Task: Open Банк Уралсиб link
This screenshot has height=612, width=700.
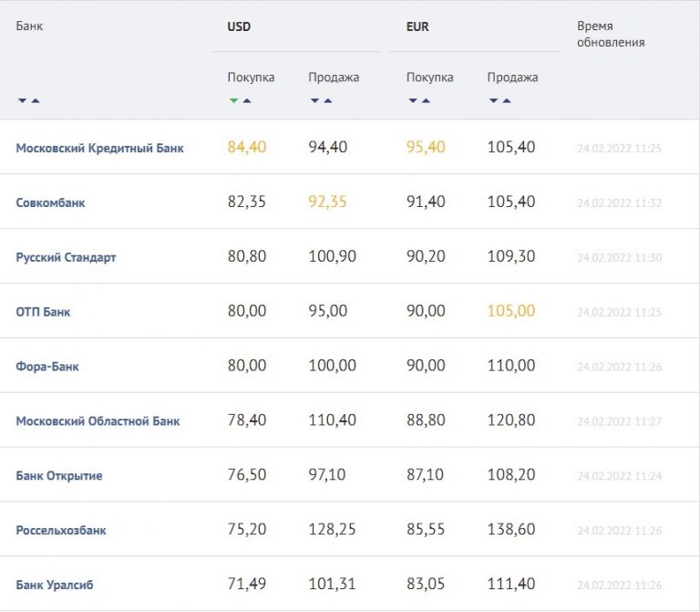Action: pos(55,585)
